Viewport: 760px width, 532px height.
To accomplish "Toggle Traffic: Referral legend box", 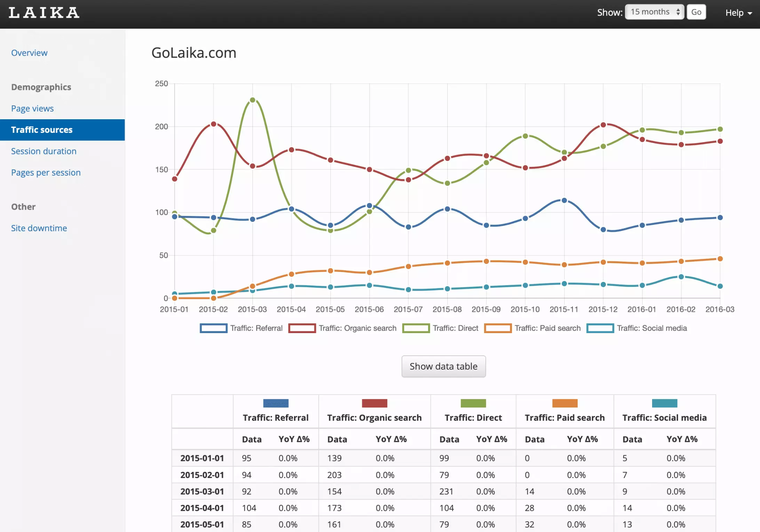I will click(x=214, y=328).
